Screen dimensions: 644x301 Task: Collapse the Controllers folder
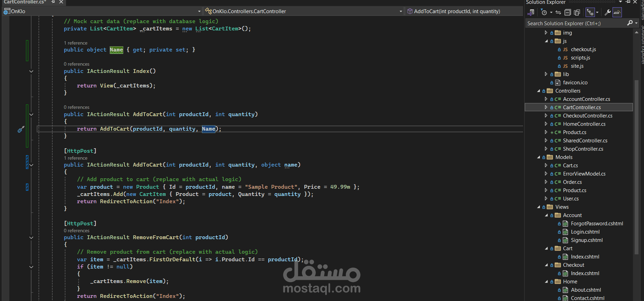(x=538, y=91)
